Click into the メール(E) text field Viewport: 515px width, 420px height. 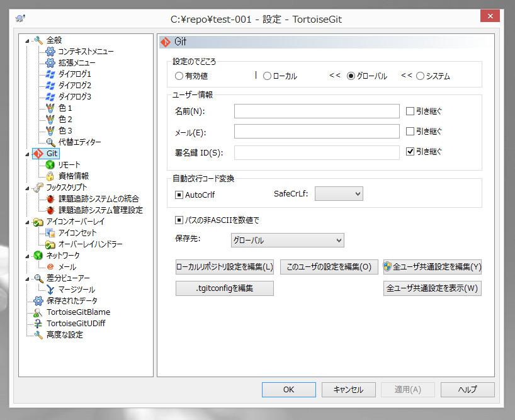coord(317,132)
